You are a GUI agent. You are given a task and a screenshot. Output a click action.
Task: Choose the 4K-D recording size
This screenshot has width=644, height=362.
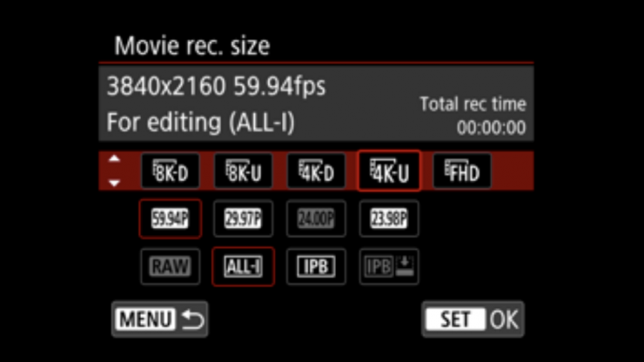[x=316, y=171]
